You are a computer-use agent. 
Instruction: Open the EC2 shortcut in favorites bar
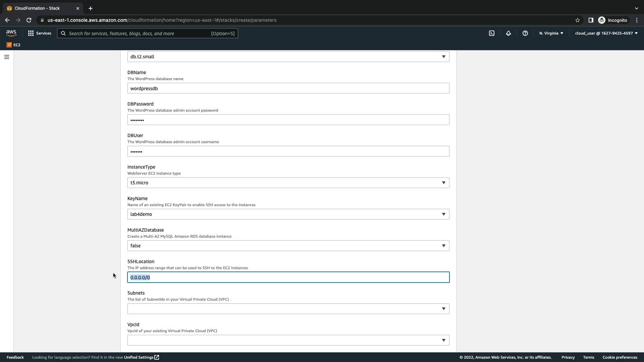[x=13, y=45]
